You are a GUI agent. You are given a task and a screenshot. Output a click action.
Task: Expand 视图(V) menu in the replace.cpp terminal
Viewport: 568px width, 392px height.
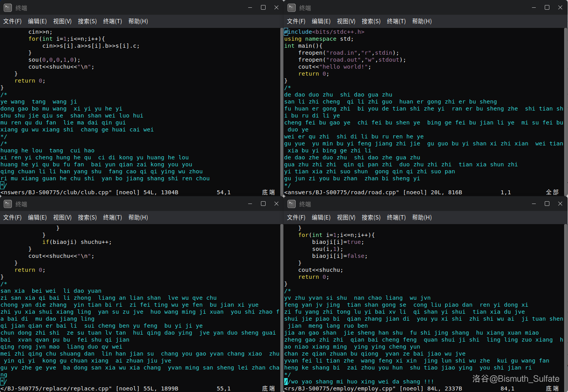pos(62,218)
